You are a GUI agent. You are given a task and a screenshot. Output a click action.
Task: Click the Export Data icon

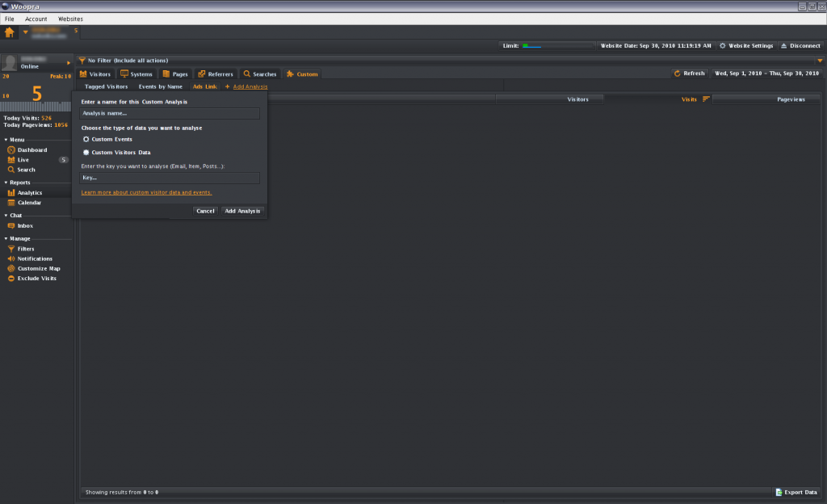point(779,493)
